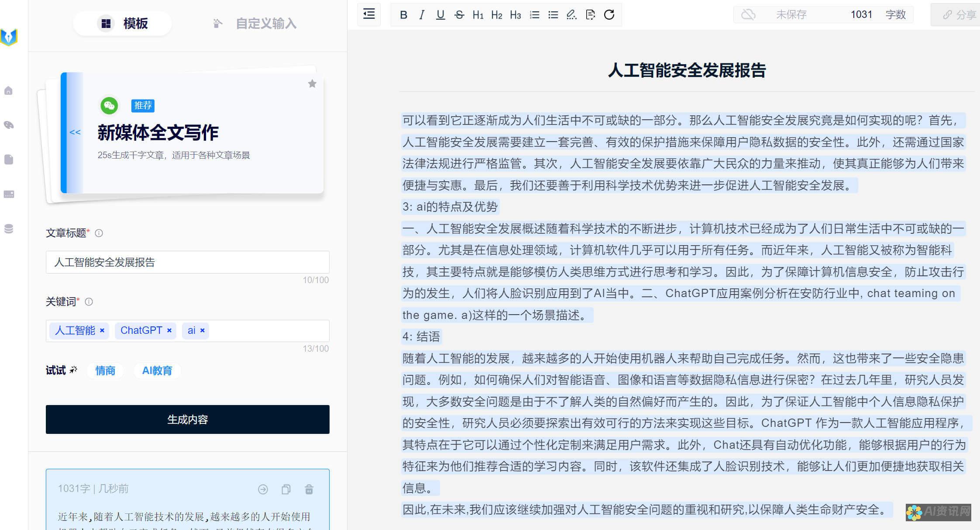The image size is (980, 530).
Task: Insert numbered list
Action: 534,15
